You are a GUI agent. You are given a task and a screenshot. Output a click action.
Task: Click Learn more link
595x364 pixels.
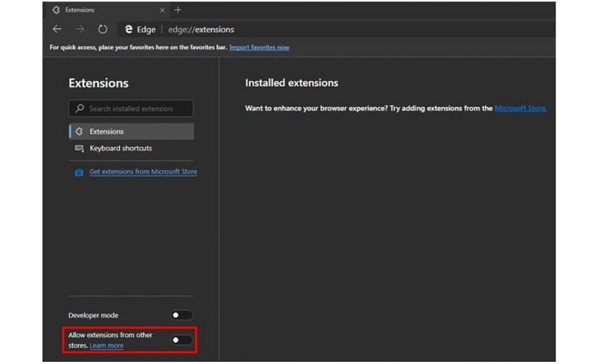tap(106, 345)
